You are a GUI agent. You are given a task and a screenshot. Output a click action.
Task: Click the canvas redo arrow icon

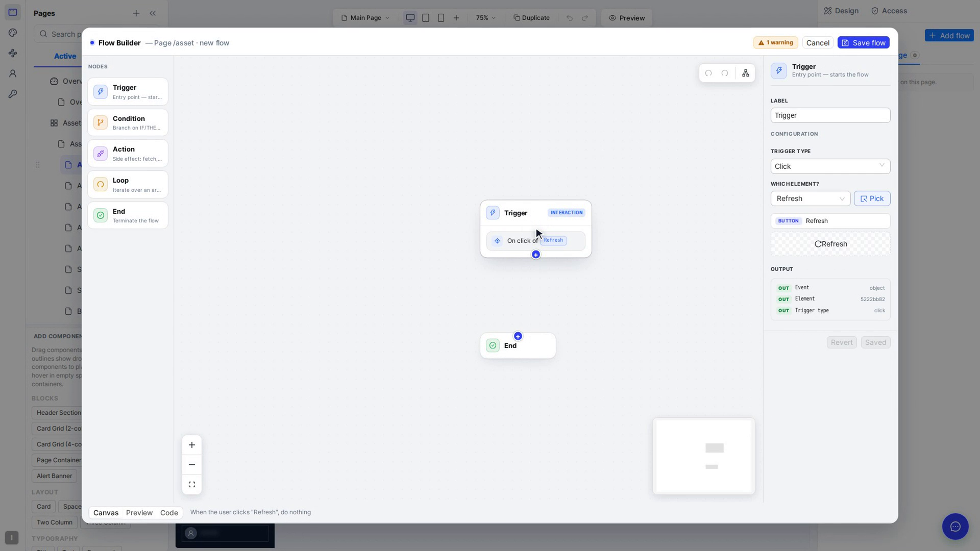click(725, 73)
